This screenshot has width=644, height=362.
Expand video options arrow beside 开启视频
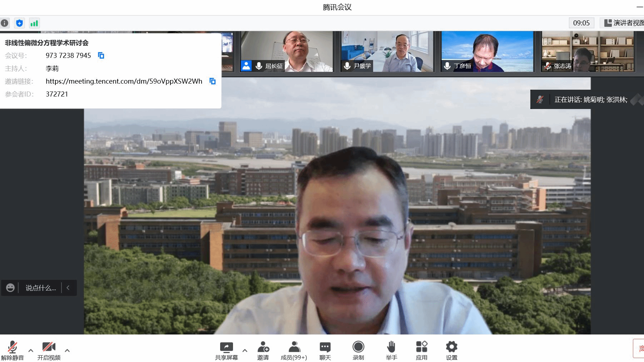67,351
